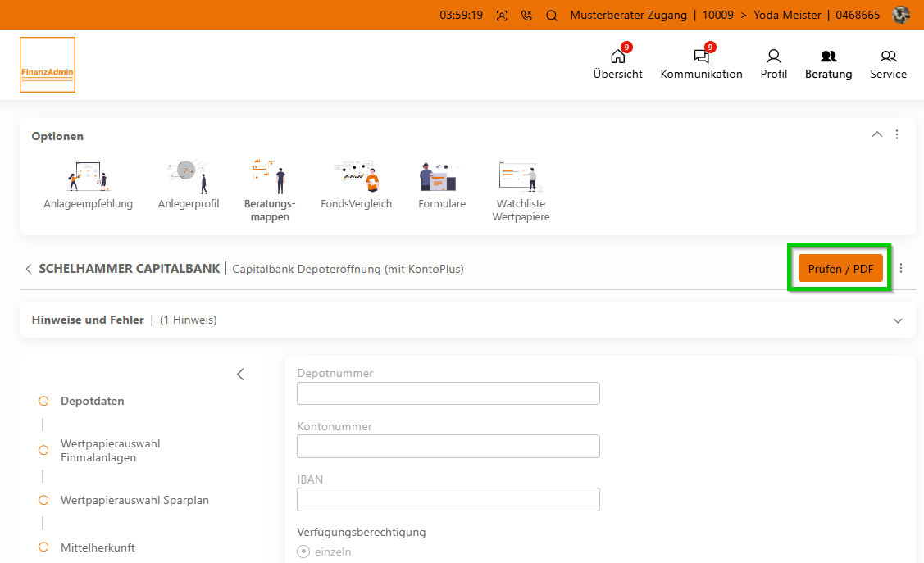Screen dimensions: 924x563
Task: Collapse the Optionen panel
Action: pyautogui.click(x=877, y=134)
